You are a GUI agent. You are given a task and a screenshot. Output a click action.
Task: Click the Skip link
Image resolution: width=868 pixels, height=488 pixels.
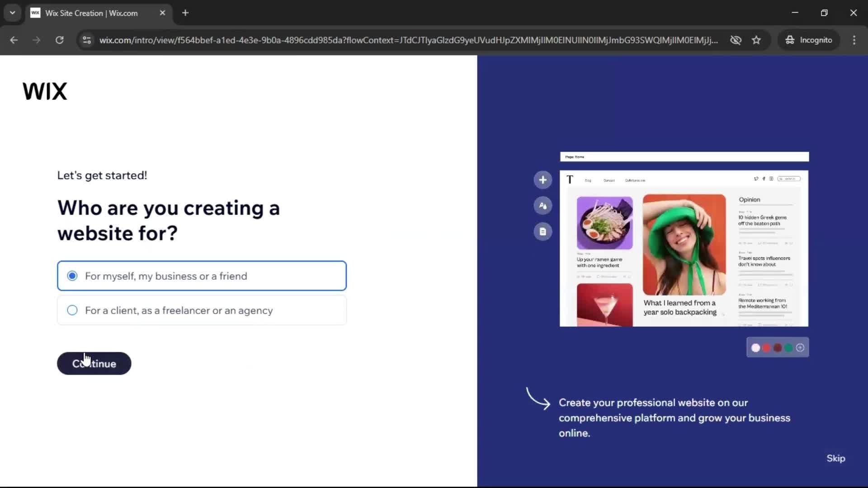(835, 458)
